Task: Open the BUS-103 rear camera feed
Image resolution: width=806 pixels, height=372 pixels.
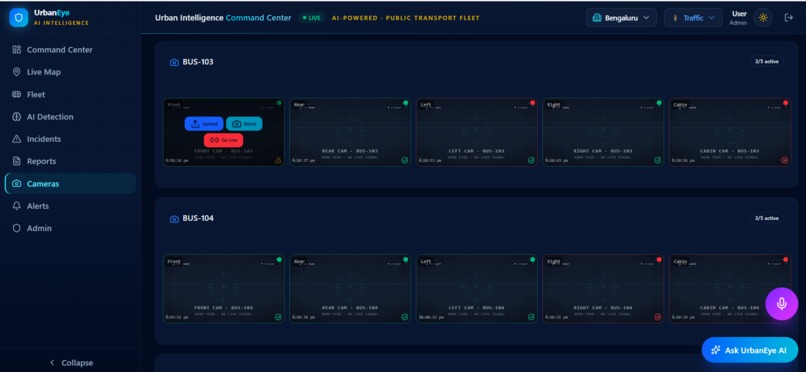Action: tap(350, 132)
